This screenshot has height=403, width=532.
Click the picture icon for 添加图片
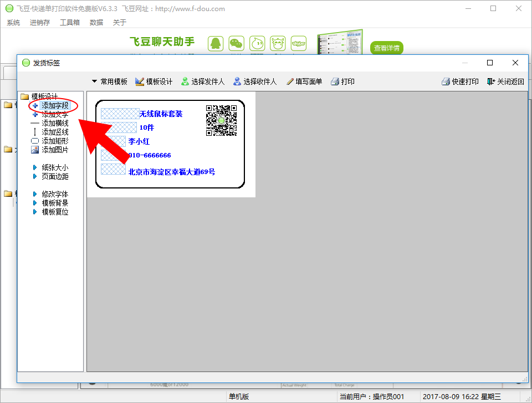[35, 150]
